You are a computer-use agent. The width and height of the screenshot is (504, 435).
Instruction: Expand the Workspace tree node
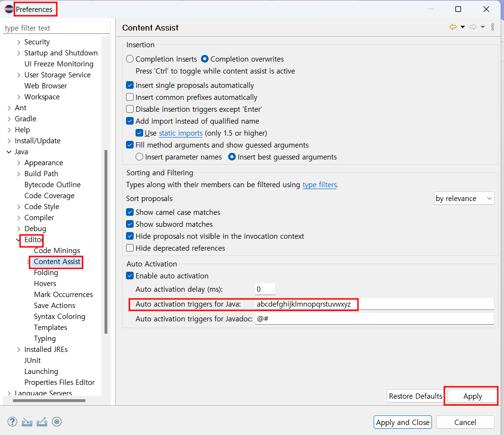(19, 97)
